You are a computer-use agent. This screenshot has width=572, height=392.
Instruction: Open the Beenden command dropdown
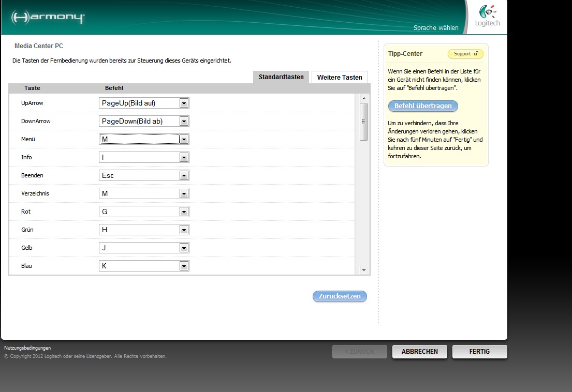pos(144,176)
